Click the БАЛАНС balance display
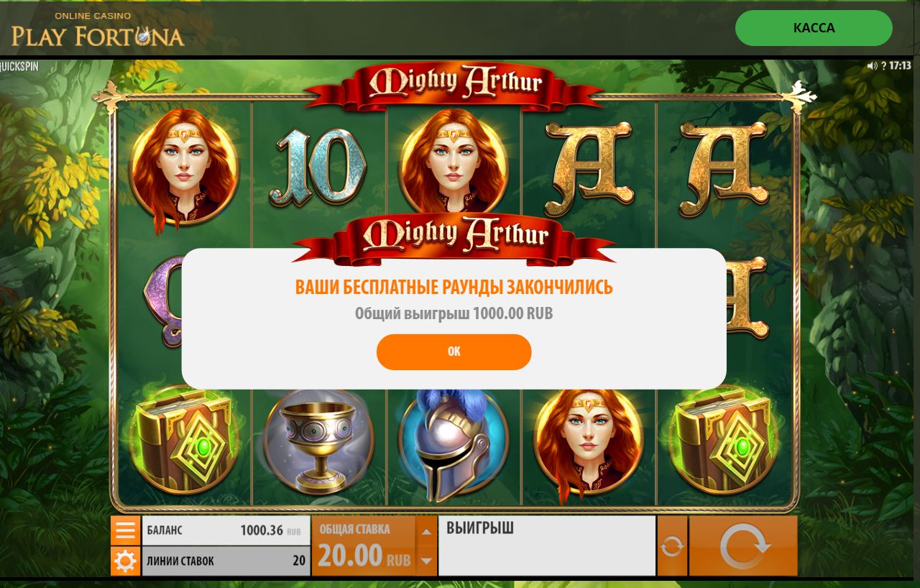The width and height of the screenshot is (920, 588). 226,530
